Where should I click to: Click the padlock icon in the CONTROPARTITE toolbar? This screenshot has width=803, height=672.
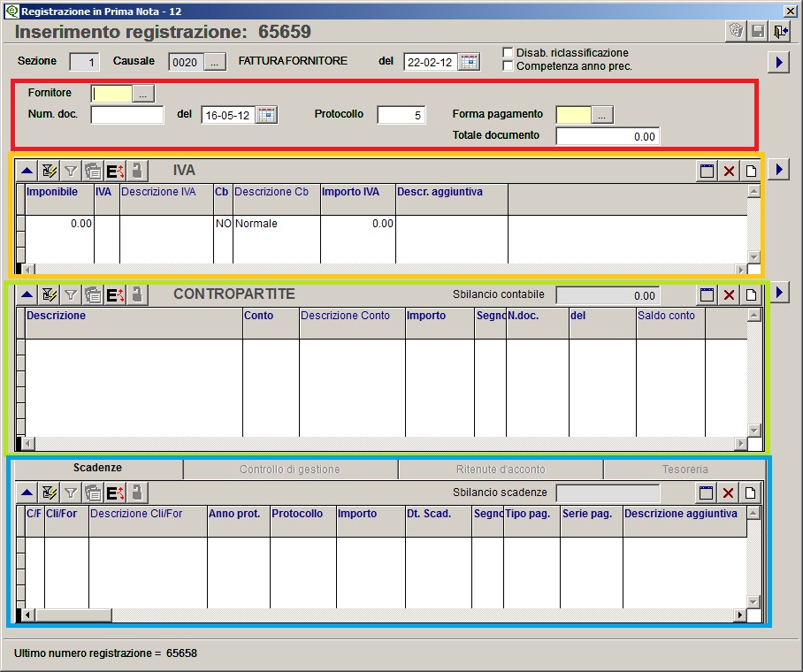pyautogui.click(x=137, y=294)
